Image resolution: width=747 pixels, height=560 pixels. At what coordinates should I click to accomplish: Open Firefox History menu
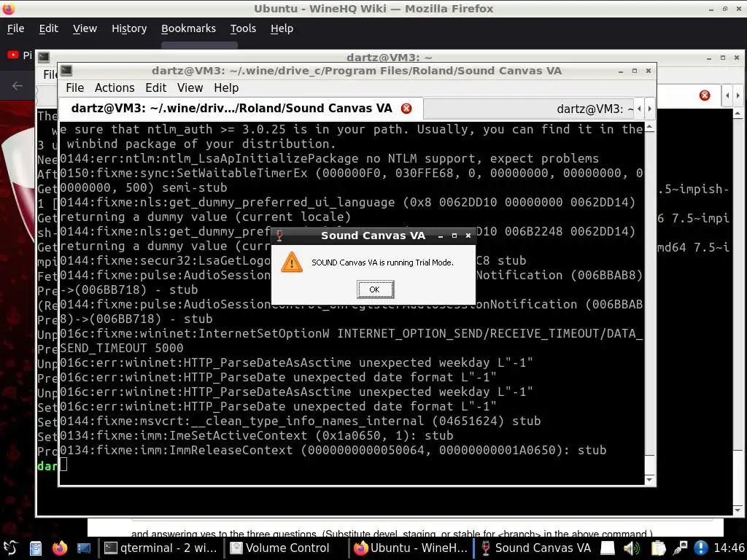[x=129, y=28]
